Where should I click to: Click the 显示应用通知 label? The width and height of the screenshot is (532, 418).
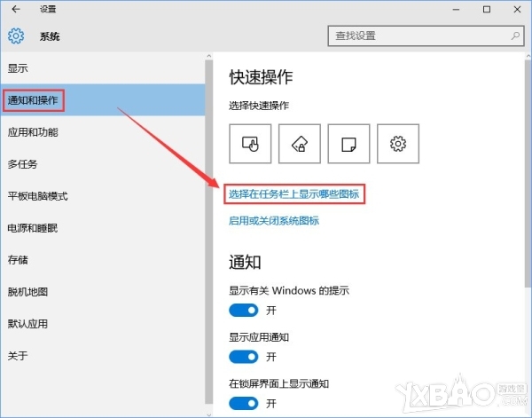[259, 337]
